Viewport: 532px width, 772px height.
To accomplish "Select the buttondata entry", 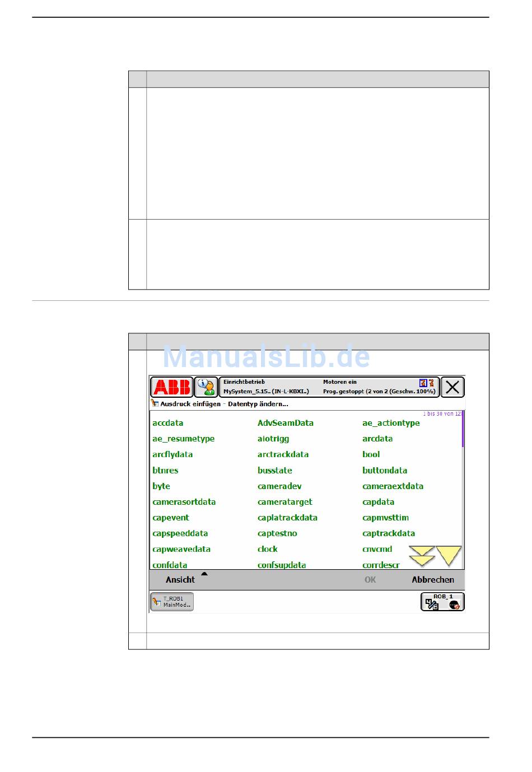I will [384, 471].
